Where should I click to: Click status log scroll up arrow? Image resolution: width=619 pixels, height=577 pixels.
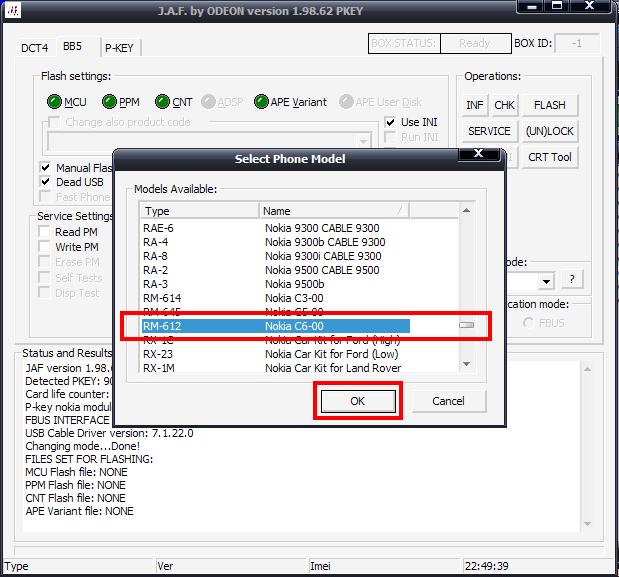click(x=588, y=369)
